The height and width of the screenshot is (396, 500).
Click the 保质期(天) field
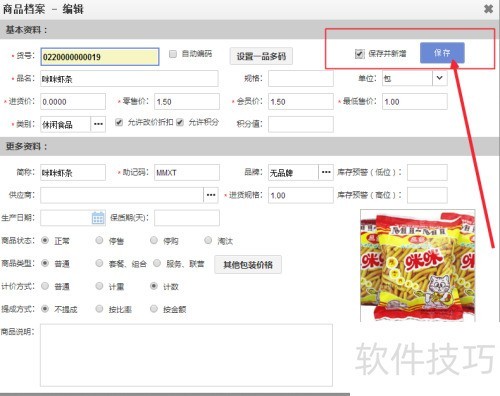point(187,218)
